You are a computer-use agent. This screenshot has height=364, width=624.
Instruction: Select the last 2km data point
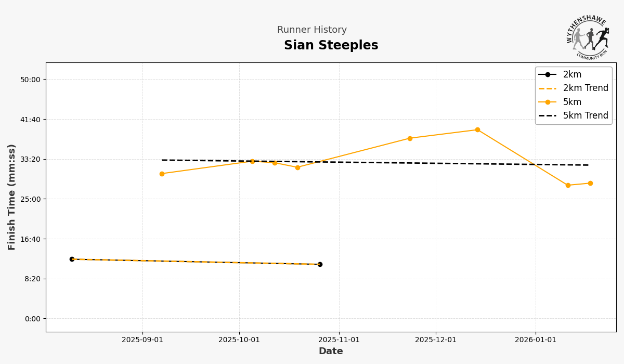[x=320, y=264]
